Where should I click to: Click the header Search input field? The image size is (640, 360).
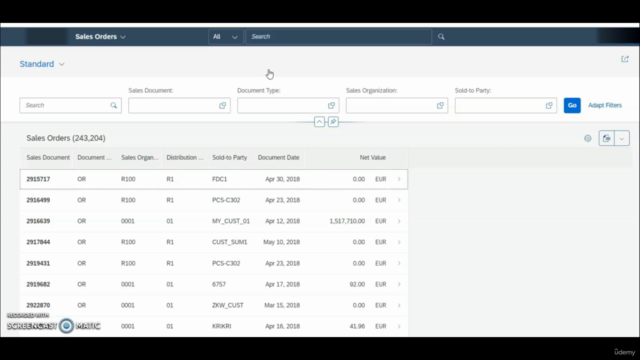click(x=338, y=37)
